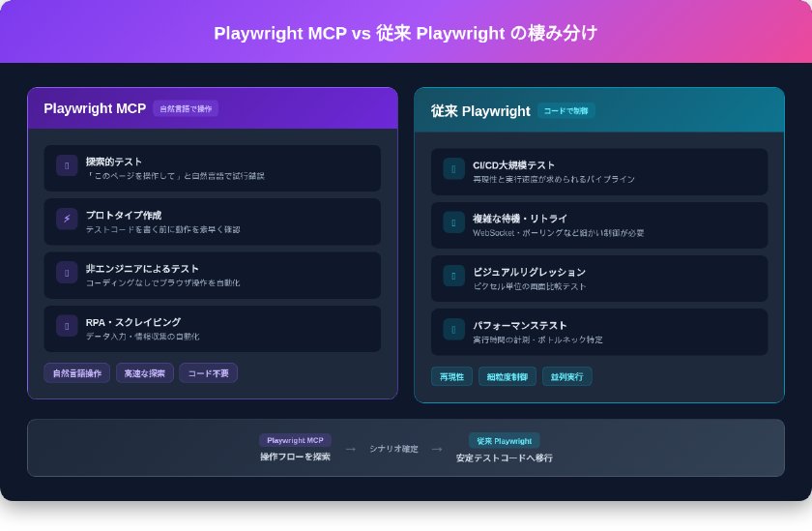Click the description starting WebSocket・ポーリング
This screenshot has width=812, height=531.
coord(559,233)
